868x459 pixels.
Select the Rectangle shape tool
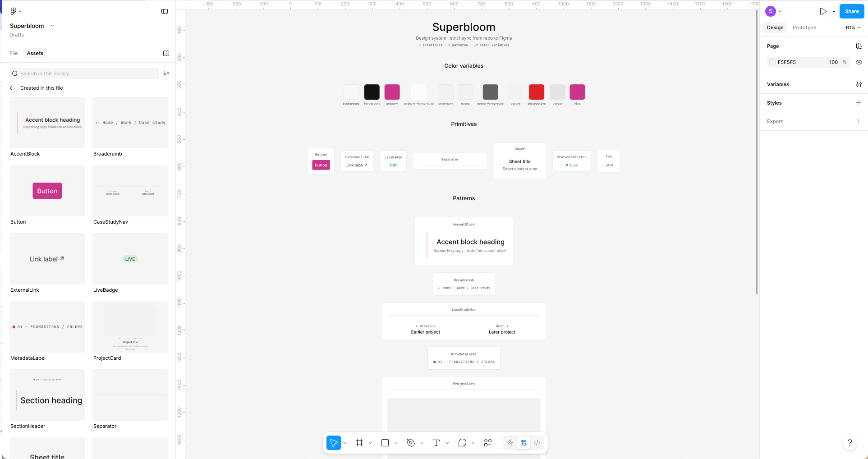pos(385,443)
